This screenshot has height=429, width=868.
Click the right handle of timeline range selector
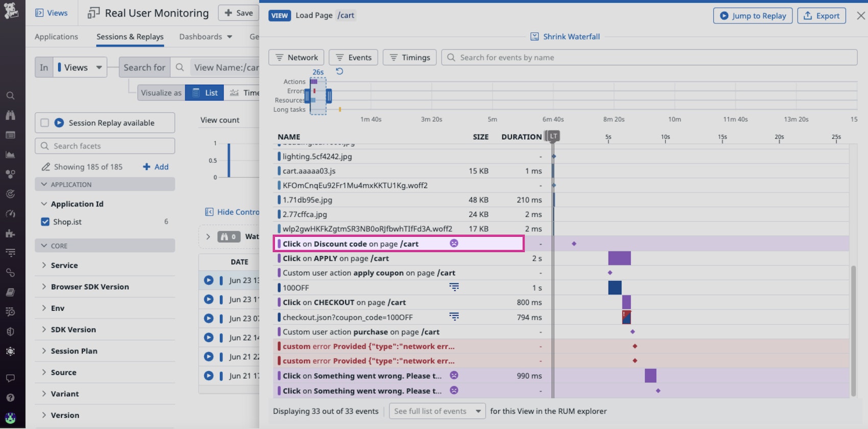(329, 95)
